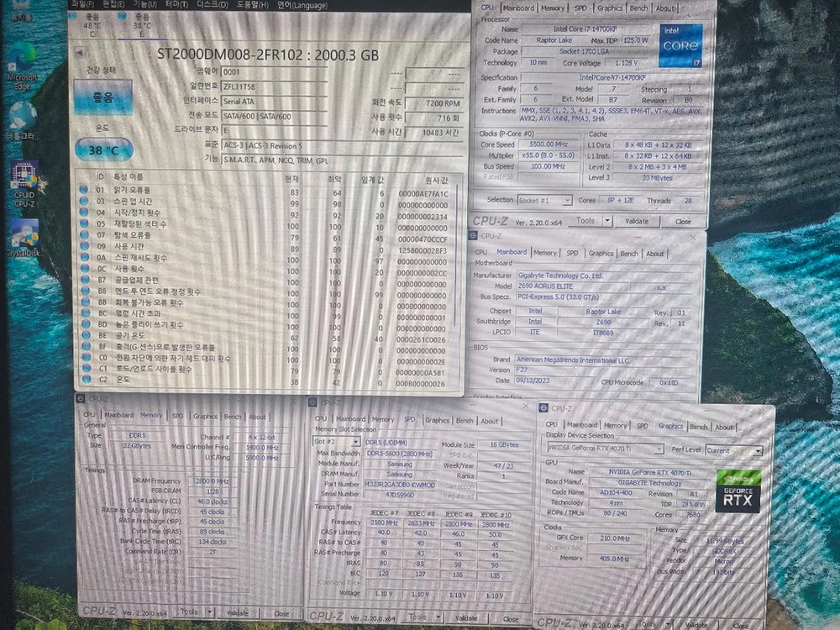Open the 도움말 menu in CrystalDiskInfo
Screen dimensions: 840x630
(252, 5)
